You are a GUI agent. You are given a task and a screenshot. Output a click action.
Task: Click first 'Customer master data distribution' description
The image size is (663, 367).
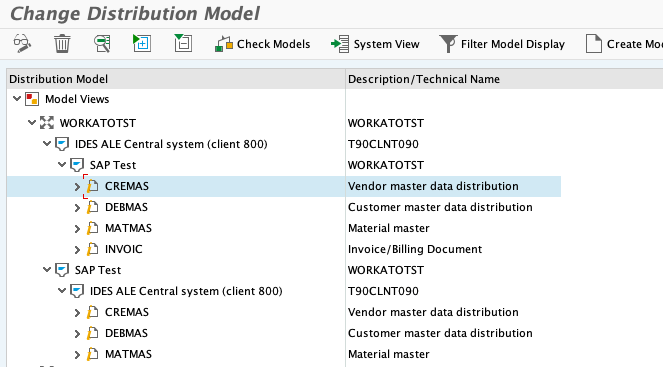tap(440, 207)
